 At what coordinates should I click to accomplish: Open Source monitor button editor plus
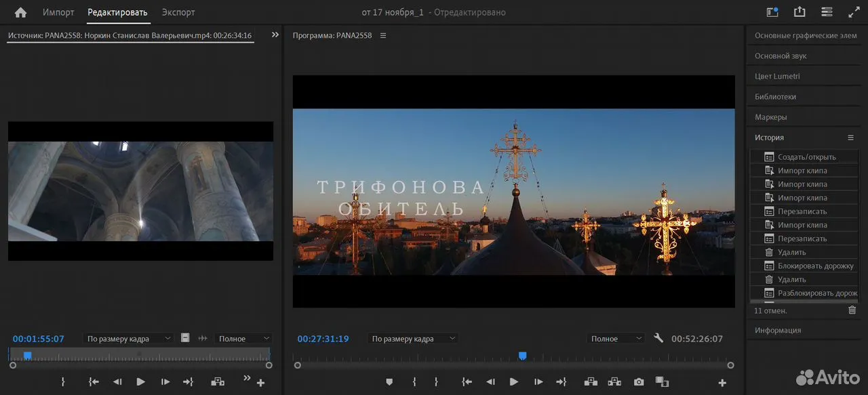coord(260,383)
